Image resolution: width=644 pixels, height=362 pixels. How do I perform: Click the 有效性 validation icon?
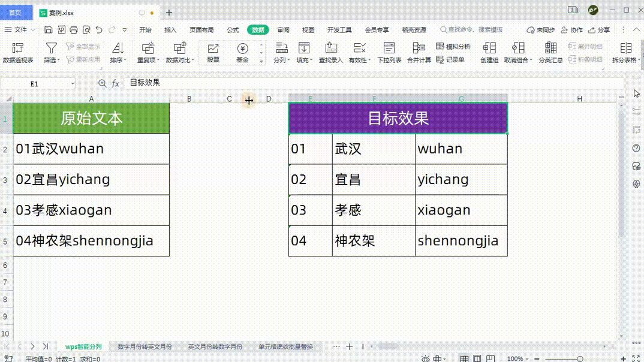tap(359, 48)
